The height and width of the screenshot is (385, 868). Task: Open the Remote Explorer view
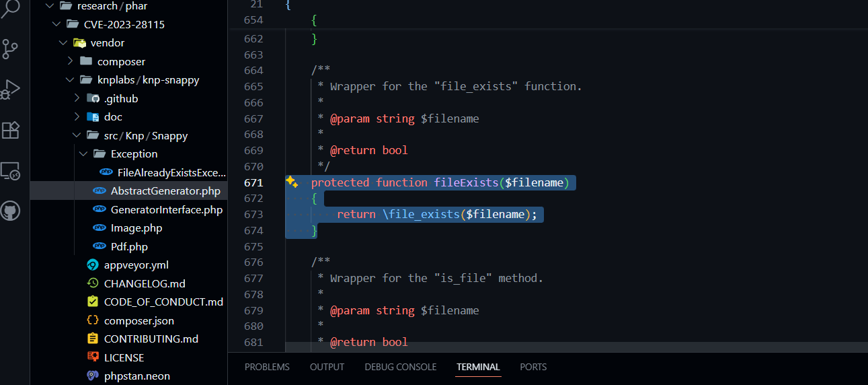(11, 171)
